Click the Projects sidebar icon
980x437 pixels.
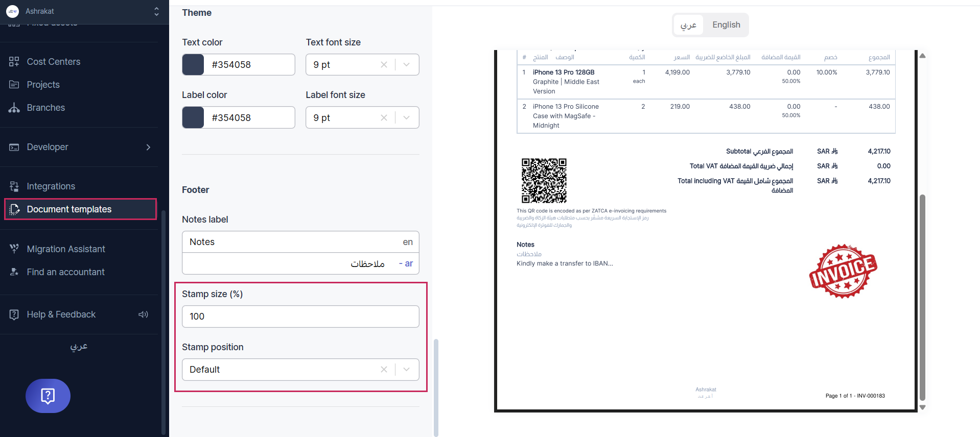(x=14, y=85)
